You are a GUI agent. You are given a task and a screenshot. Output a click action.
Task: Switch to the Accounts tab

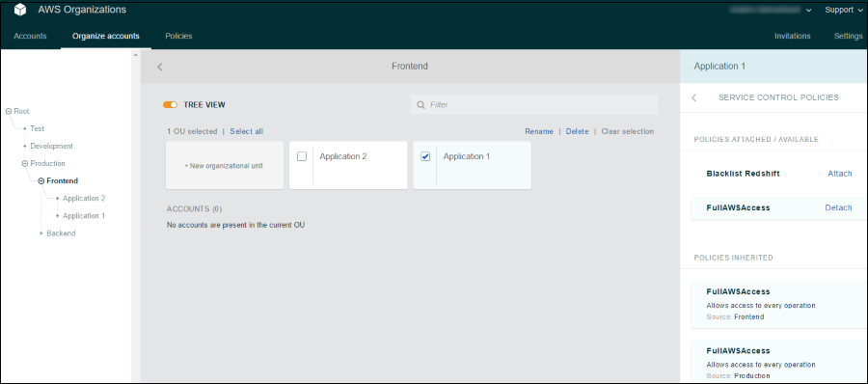[x=31, y=36]
